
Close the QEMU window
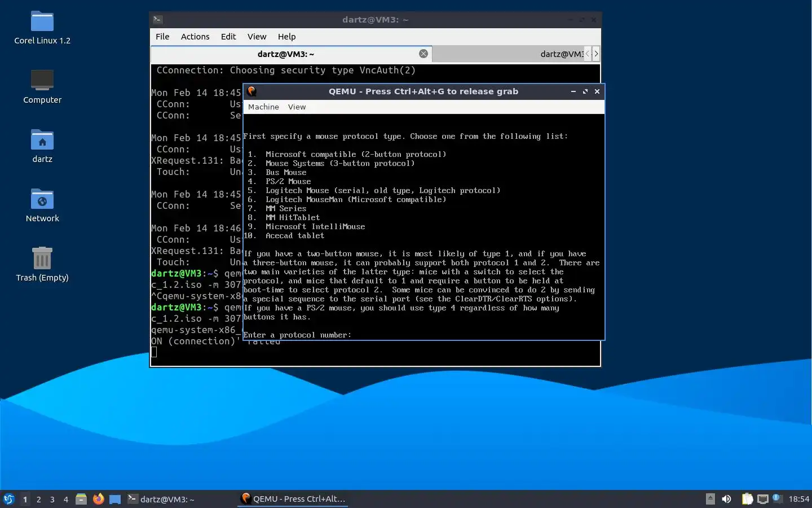pyautogui.click(x=597, y=91)
